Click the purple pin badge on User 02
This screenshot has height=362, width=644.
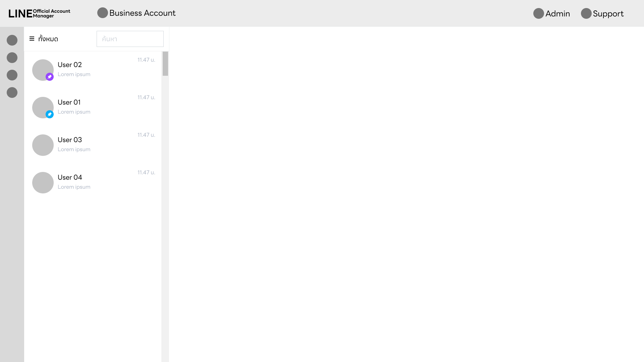pos(50,77)
